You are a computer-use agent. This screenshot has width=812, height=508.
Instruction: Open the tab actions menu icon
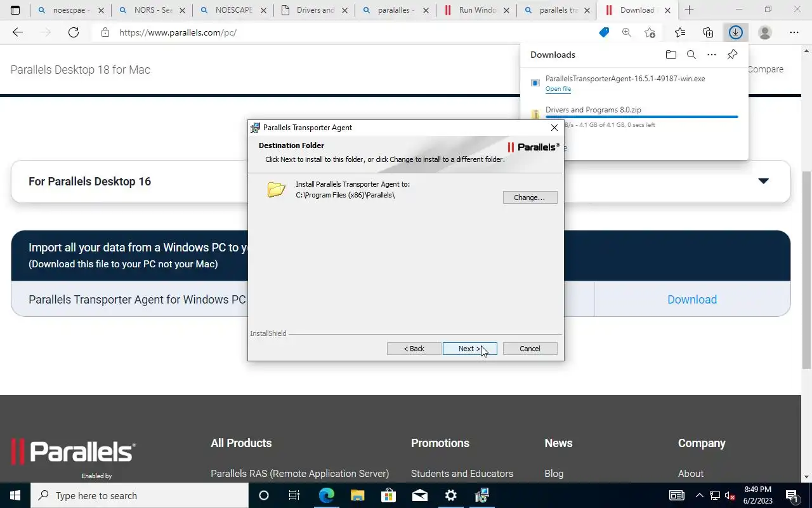point(15,10)
